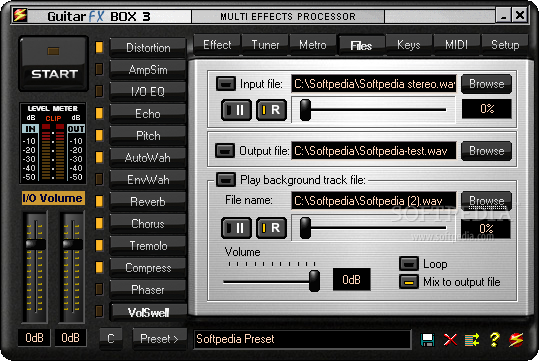Screen dimensions: 539x361
Task: Toggle the Phaser effect LED
Action: click(99, 289)
